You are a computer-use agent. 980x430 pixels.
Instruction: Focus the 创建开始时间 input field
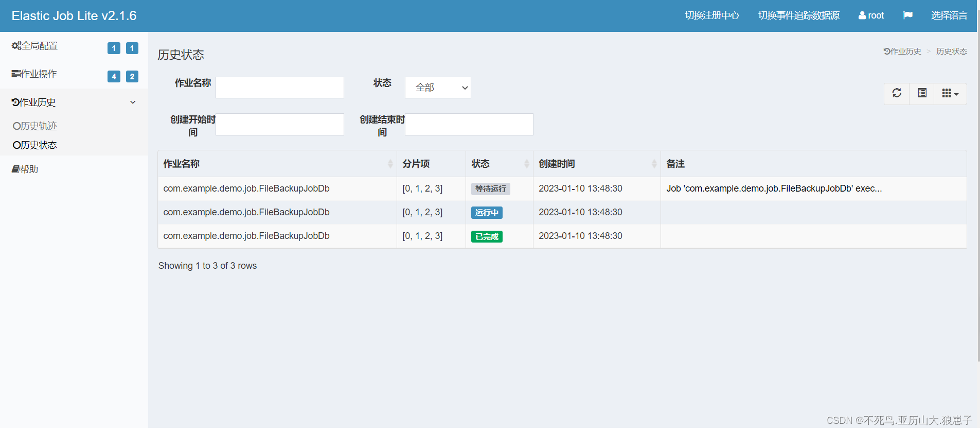click(x=280, y=124)
